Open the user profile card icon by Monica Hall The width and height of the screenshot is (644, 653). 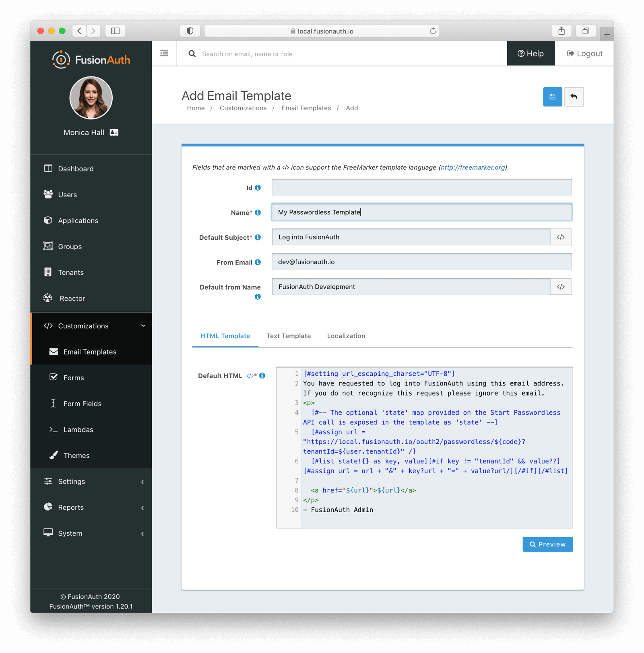click(x=114, y=132)
